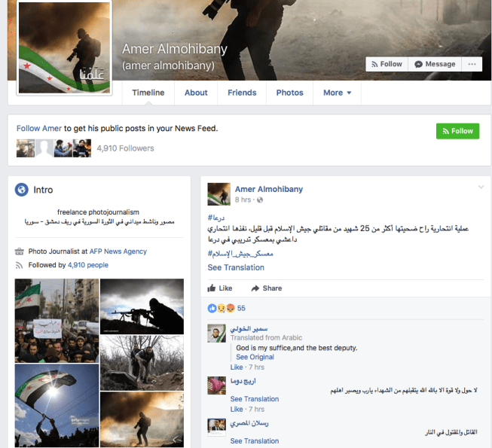Open the Friends tab
The image size is (492, 448).
click(x=242, y=93)
